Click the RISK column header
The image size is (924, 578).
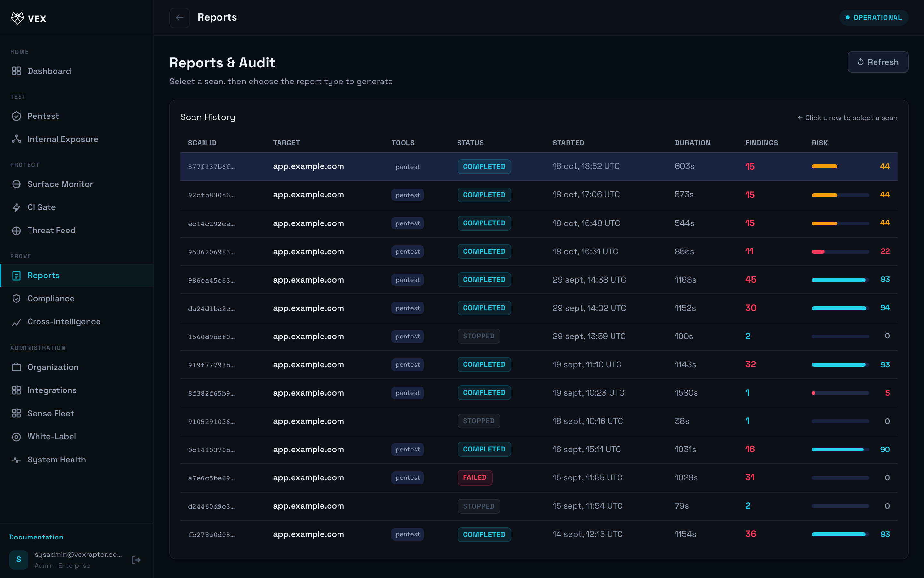tap(820, 143)
